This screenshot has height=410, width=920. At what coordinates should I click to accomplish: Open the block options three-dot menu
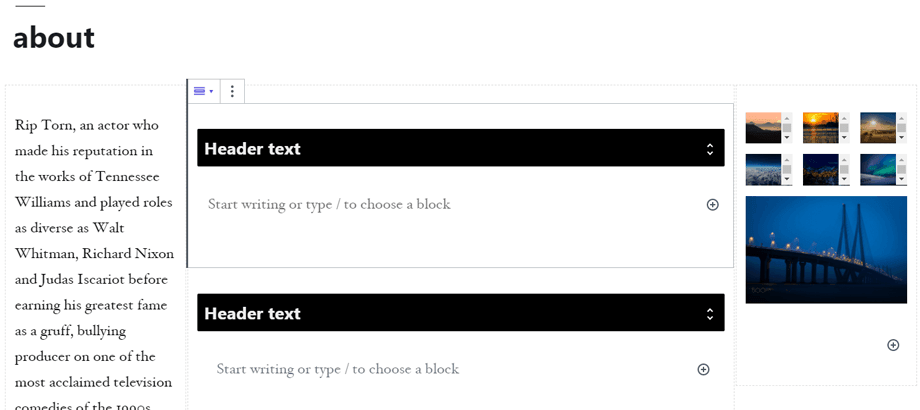pyautogui.click(x=232, y=91)
